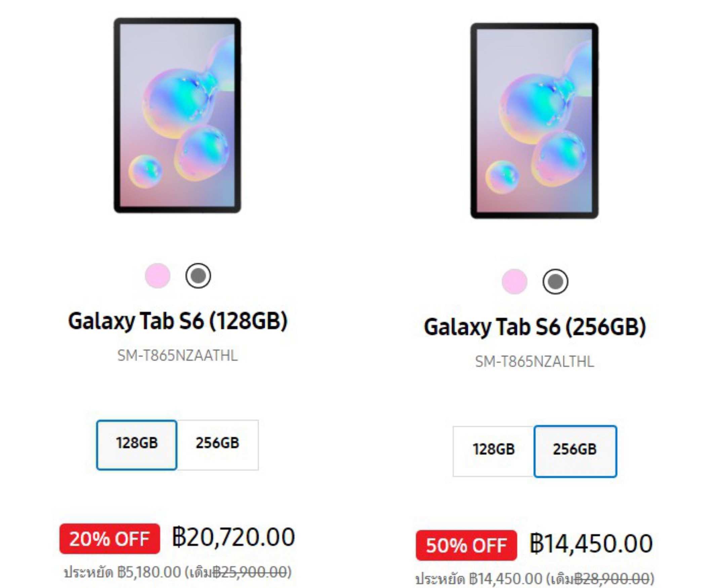Click the Galaxy Tab S6 (256GB) tablet image
Viewport: 726px width, 588px height.
534,121
